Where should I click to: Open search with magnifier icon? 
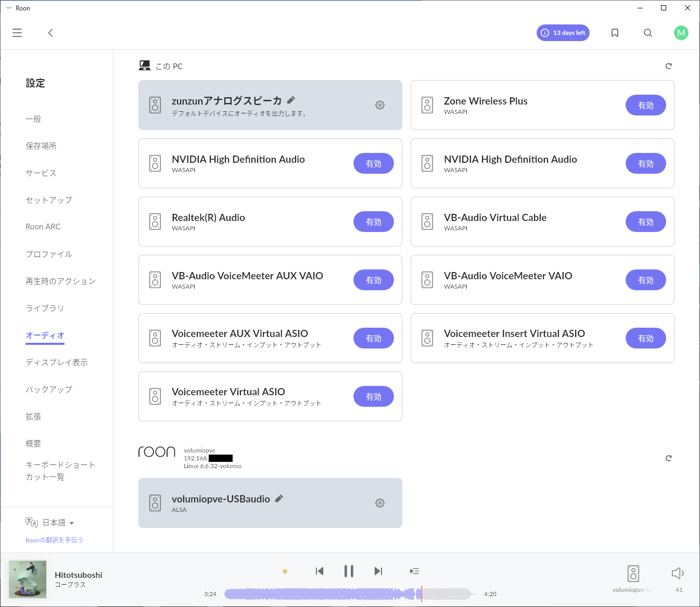click(x=648, y=33)
